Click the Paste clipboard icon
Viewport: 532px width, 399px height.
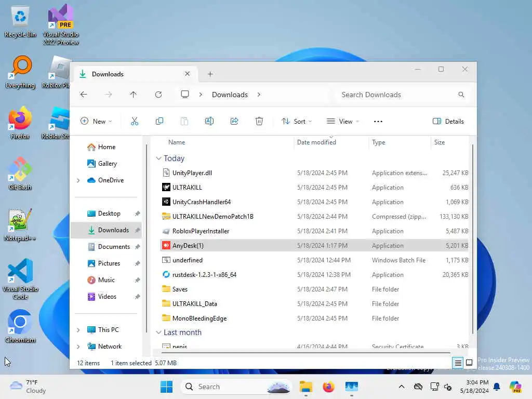(184, 121)
